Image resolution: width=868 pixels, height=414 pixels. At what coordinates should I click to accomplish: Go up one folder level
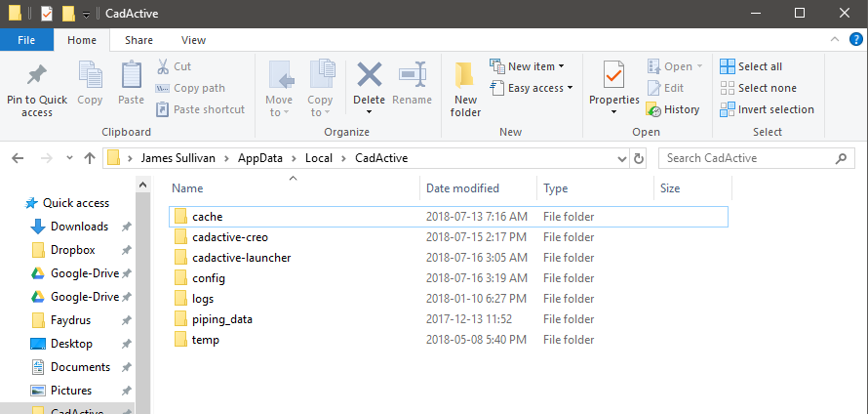pyautogui.click(x=90, y=158)
